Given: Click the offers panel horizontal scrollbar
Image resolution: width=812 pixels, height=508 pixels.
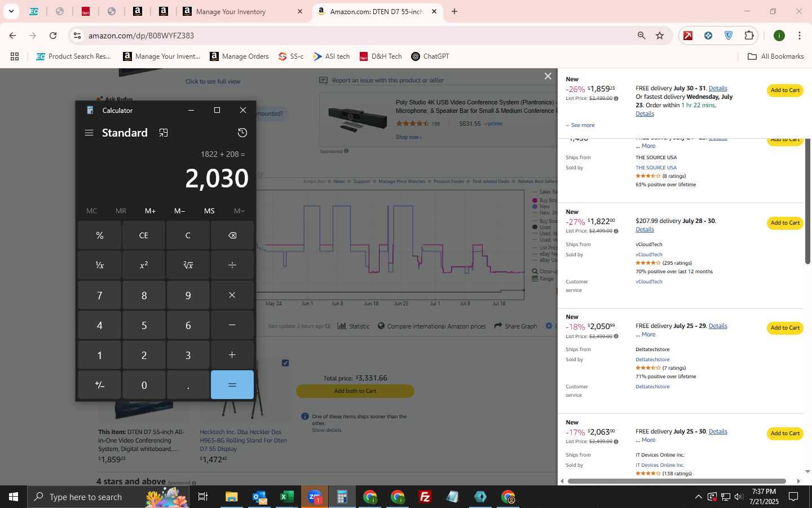Looking at the screenshot, I should (677, 481).
